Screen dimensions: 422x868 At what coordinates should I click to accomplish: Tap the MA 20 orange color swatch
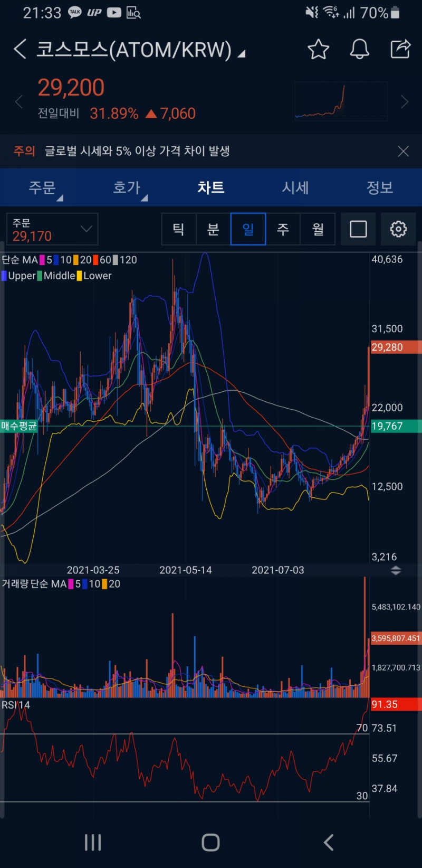(x=75, y=260)
